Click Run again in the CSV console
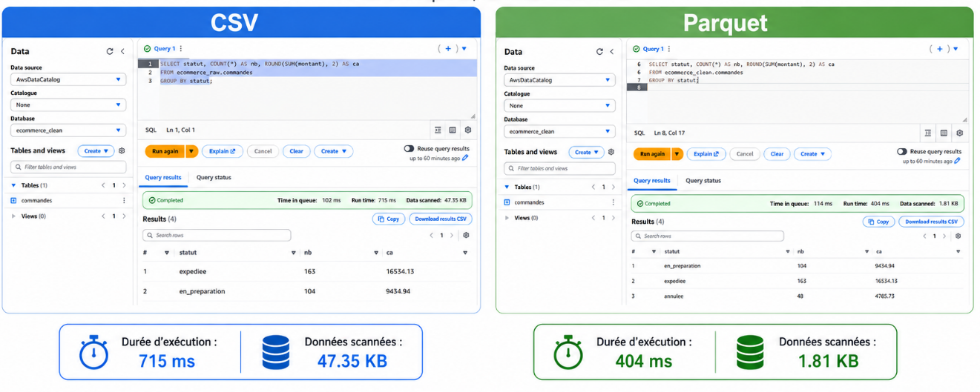This screenshot has height=392, width=980. tap(165, 151)
